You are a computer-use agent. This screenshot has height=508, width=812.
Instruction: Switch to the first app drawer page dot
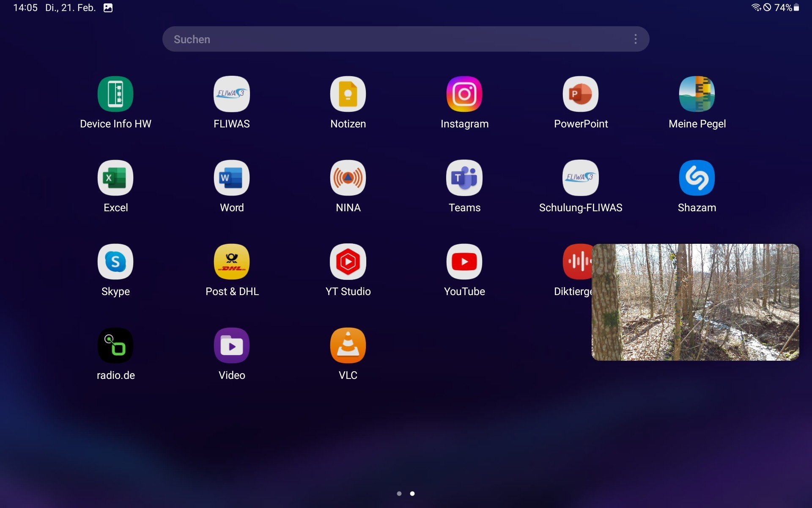[x=399, y=494]
